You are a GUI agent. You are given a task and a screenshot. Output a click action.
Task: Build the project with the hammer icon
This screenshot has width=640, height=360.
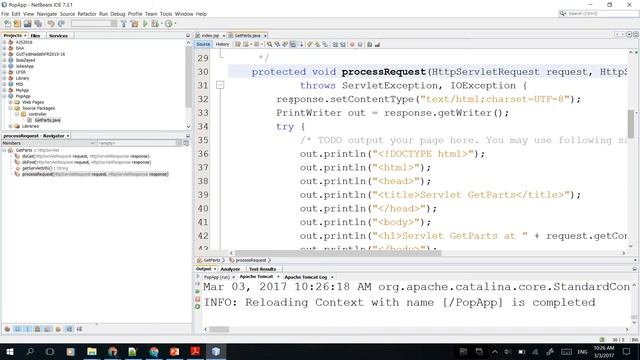point(124,24)
